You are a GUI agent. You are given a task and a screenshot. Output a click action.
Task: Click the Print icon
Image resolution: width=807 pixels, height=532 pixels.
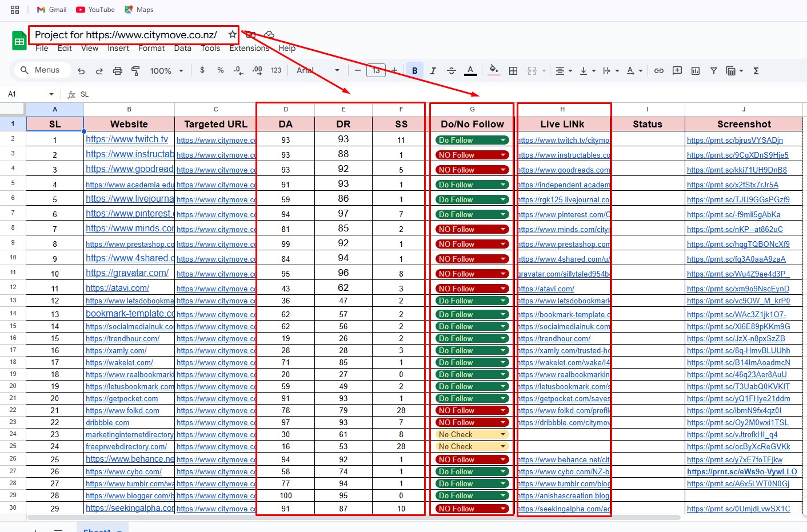pos(118,71)
